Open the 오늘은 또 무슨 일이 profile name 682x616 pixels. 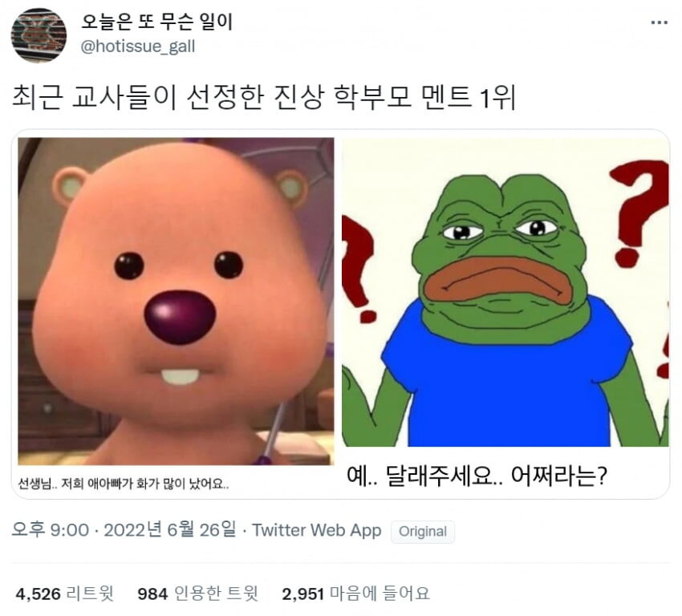pos(157,22)
